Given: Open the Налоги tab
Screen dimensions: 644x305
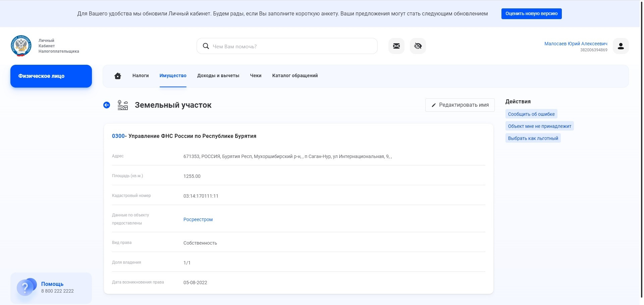Looking at the screenshot, I should 141,76.
